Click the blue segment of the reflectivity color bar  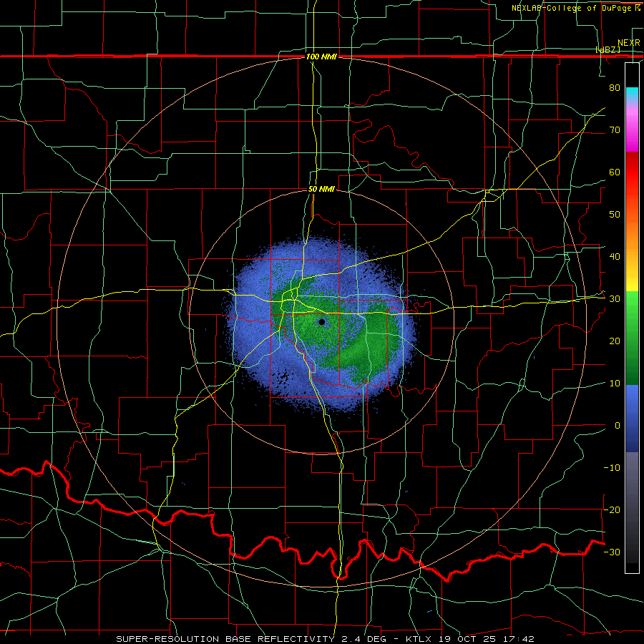(632, 419)
